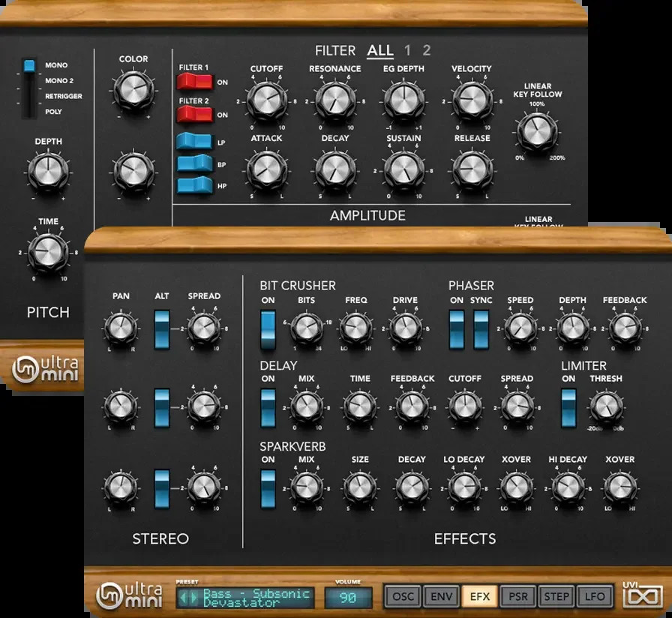
Task: Click the volume value display showing 90
Action: 348,598
